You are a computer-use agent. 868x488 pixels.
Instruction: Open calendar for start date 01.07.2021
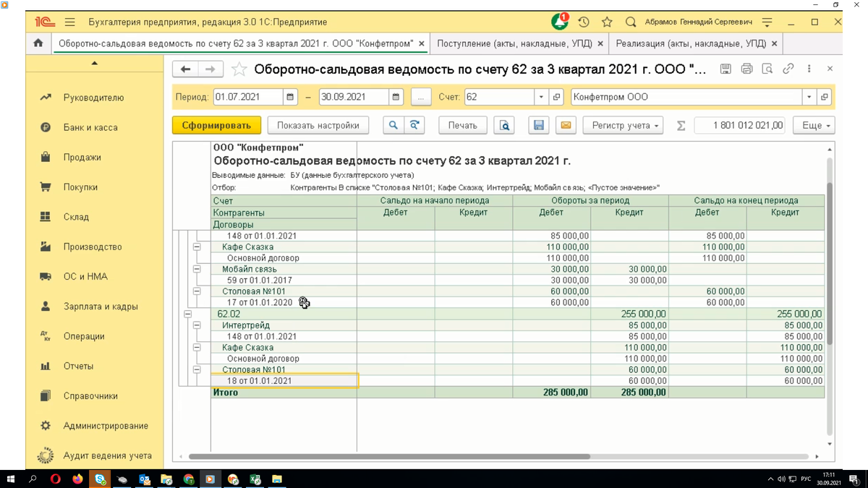290,97
